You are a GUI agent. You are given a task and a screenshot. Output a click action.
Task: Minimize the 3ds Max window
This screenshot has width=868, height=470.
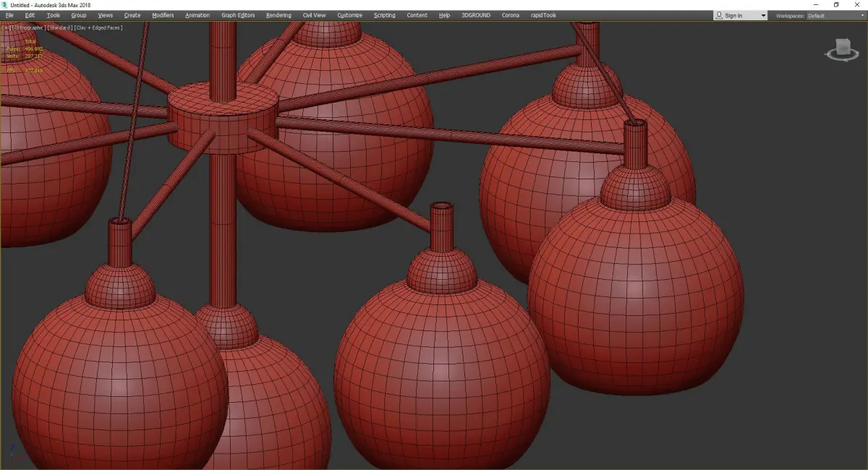point(816,5)
